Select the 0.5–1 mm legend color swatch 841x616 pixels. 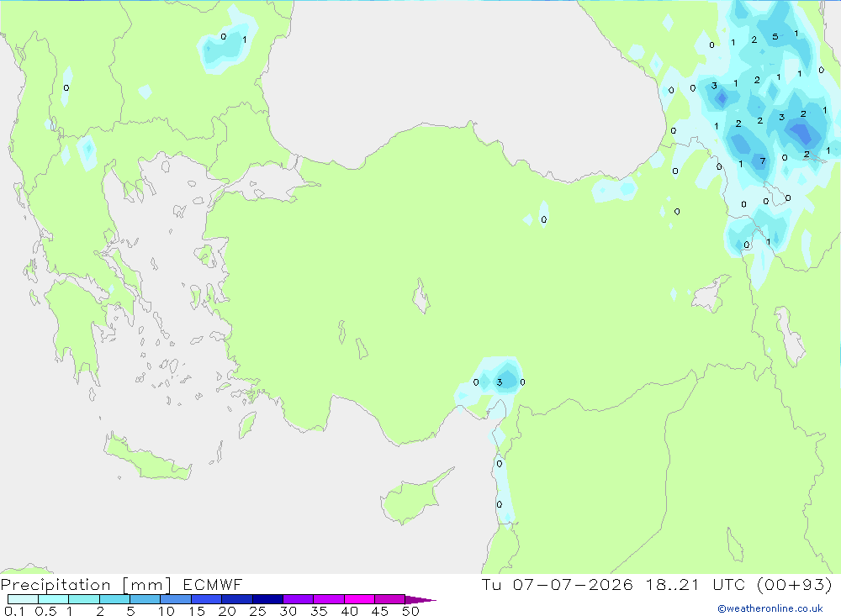pyautogui.click(x=54, y=599)
